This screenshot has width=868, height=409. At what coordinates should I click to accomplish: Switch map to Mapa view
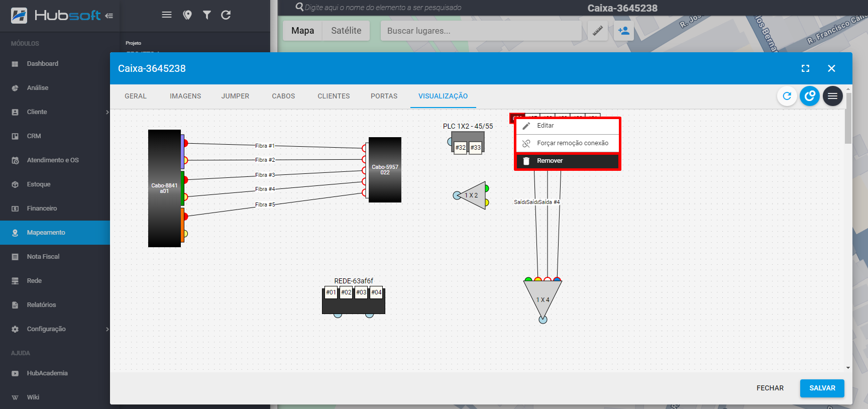click(x=303, y=31)
